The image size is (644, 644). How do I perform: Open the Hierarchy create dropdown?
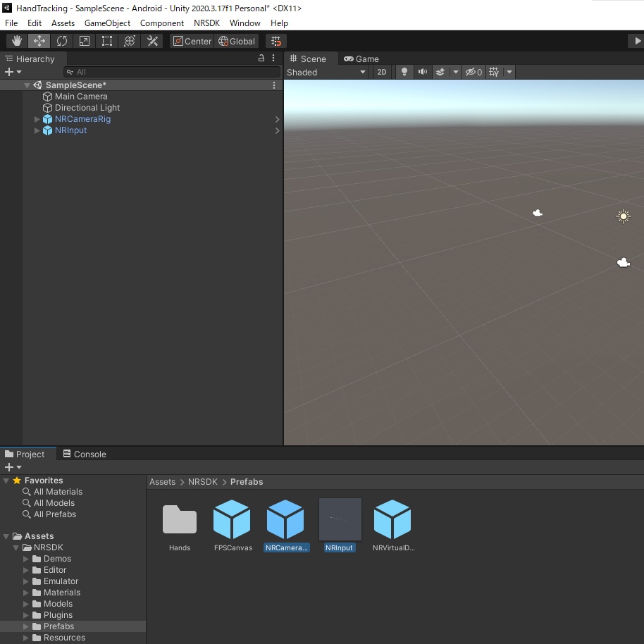(x=13, y=72)
